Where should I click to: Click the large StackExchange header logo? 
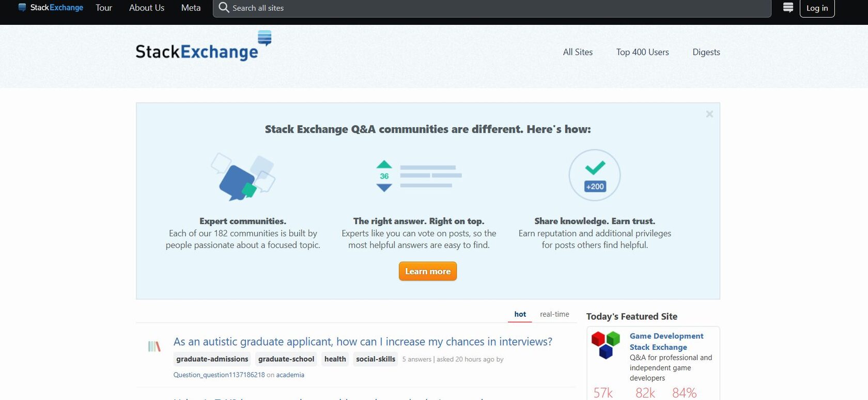click(x=204, y=47)
